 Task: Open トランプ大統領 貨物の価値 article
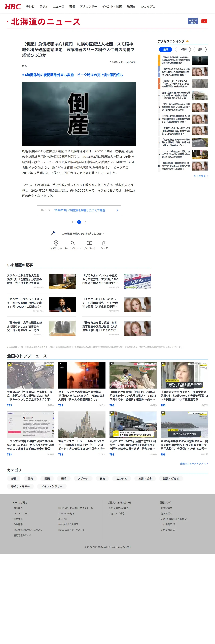[x=30, y=434]
